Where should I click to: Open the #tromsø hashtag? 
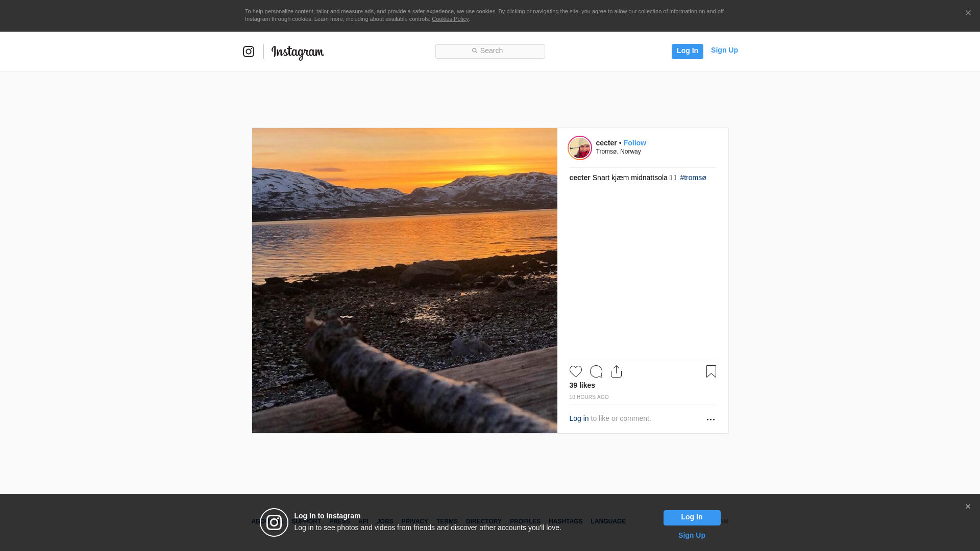pos(693,178)
